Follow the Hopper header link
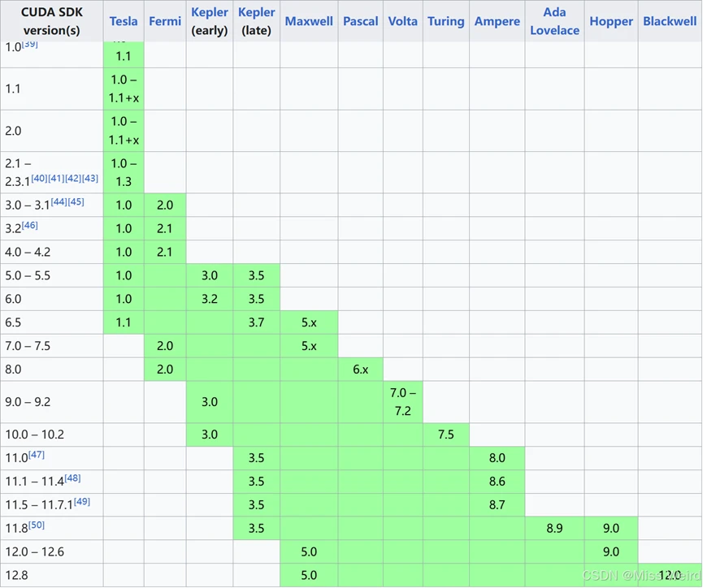The width and height of the screenshot is (703, 588). (611, 21)
